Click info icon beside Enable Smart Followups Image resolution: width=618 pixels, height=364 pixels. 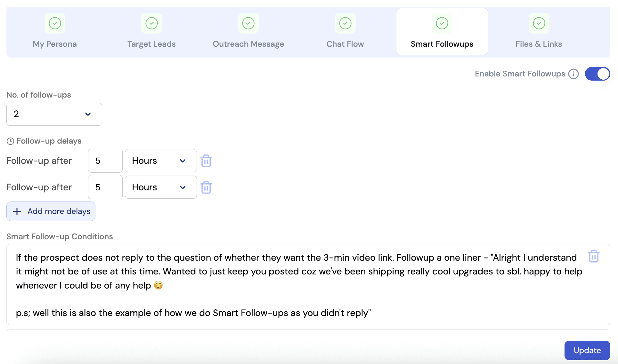(x=573, y=74)
